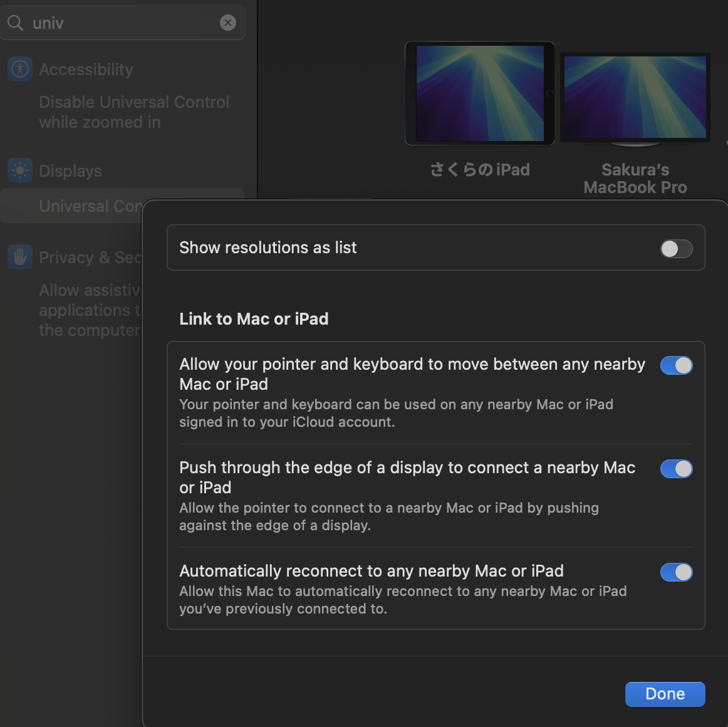The image size is (728, 727).
Task: Turn off Push through the edge toggle
Action: 676,469
